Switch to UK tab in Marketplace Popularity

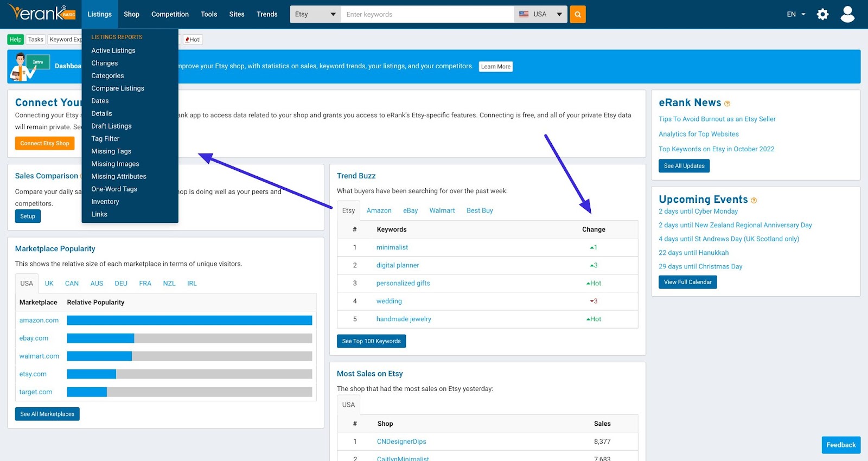point(49,284)
